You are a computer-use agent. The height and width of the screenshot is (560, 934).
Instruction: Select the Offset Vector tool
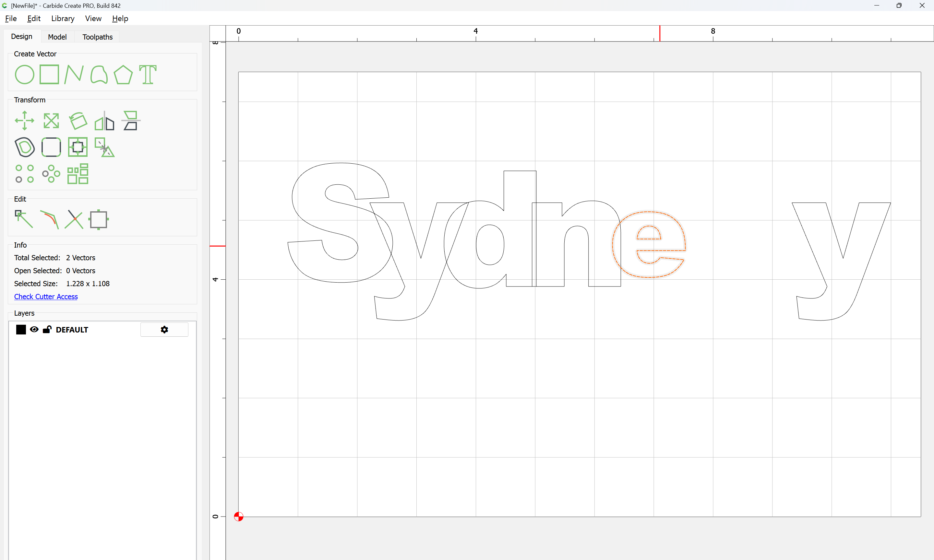point(24,147)
